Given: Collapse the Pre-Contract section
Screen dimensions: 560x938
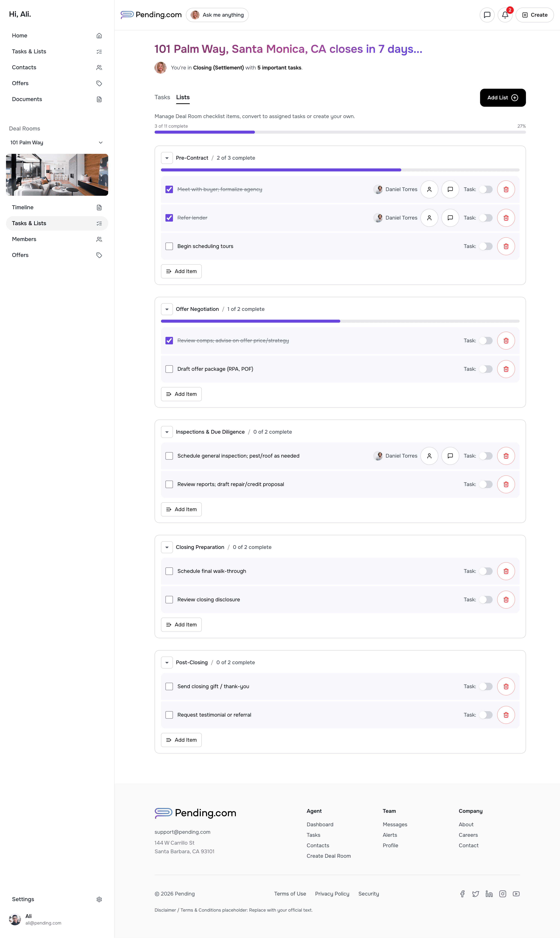Looking at the screenshot, I should coord(167,158).
